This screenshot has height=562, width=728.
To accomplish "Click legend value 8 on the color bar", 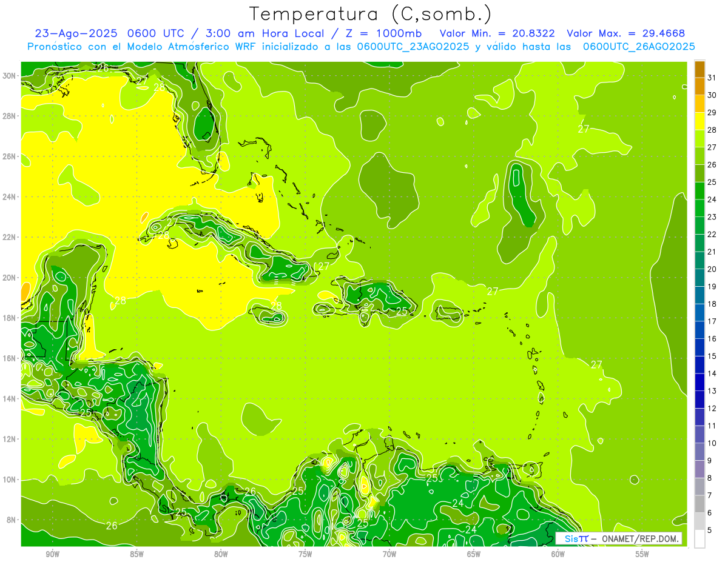I will point(710,478).
